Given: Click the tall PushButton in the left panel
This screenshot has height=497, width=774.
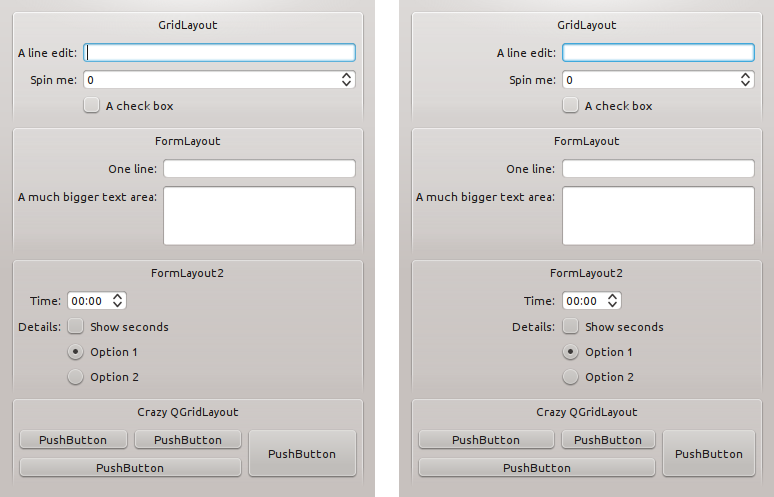Looking at the screenshot, I should coord(302,453).
